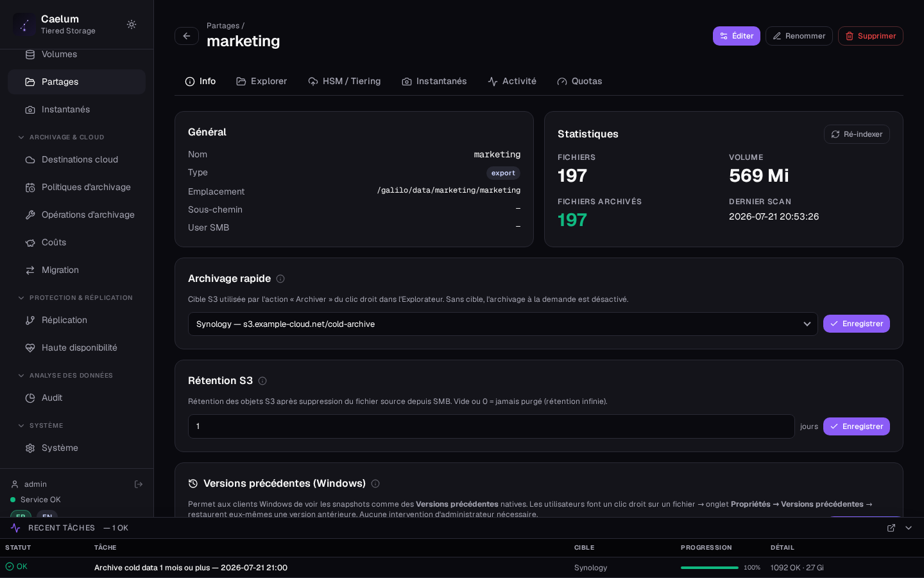924x578 pixels.
Task: Click the retention days input field
Action: [492, 426]
